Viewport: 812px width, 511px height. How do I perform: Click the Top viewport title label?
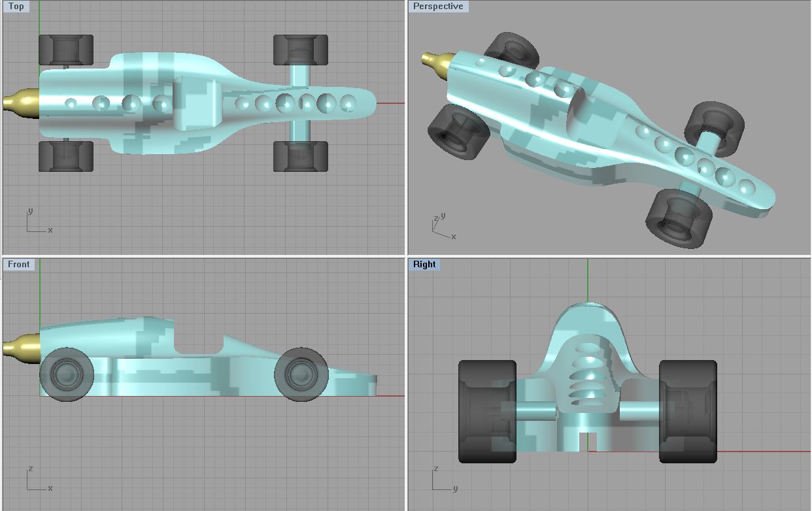16,7
